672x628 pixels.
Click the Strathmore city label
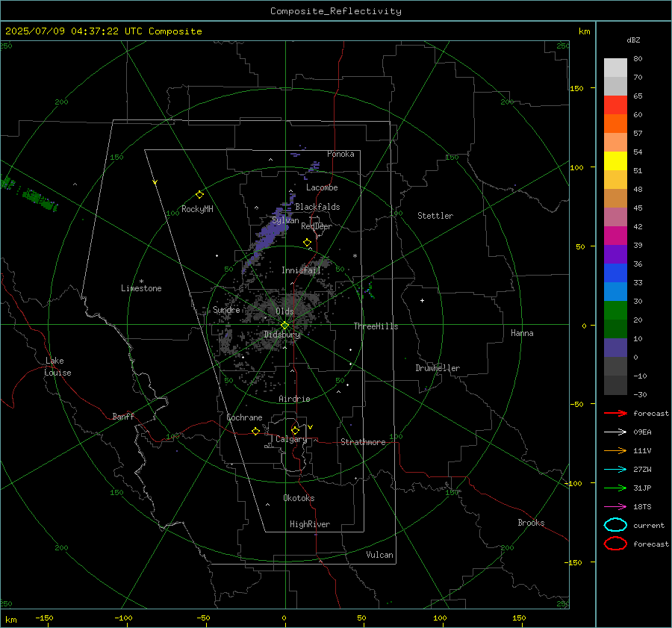363,442
